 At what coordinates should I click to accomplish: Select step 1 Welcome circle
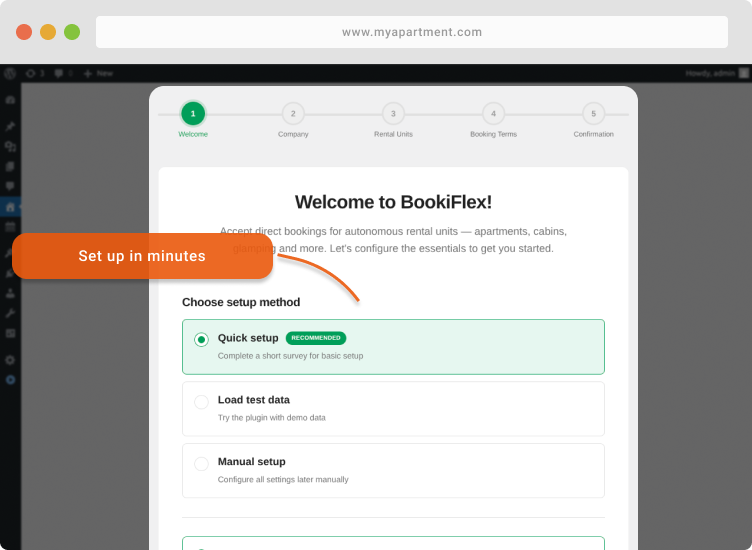(x=193, y=114)
